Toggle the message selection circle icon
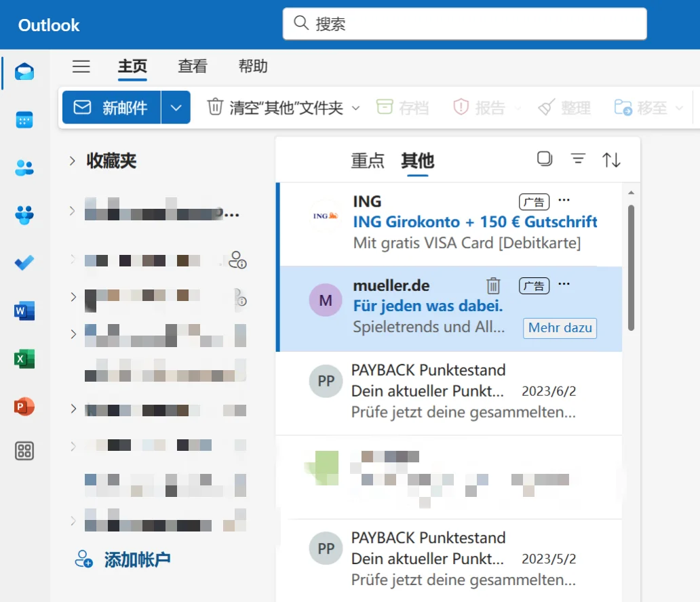Image resolution: width=700 pixels, height=602 pixels. (x=543, y=158)
